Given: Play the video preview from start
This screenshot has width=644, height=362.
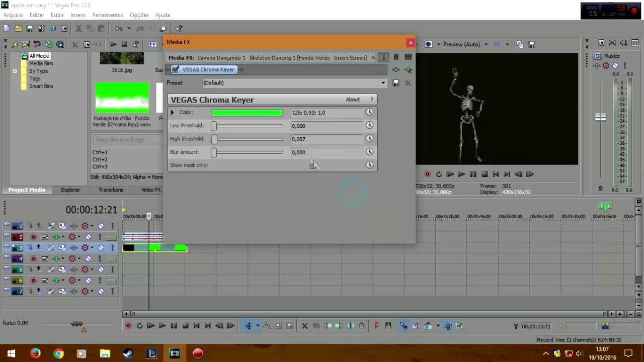Looking at the screenshot, I should point(450,174).
